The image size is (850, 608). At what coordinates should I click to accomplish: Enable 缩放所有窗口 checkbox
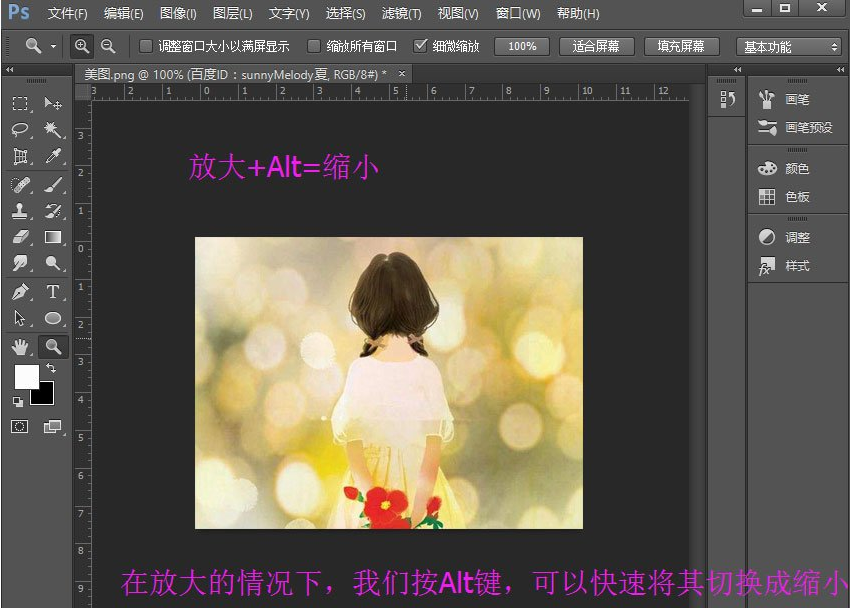tap(314, 46)
